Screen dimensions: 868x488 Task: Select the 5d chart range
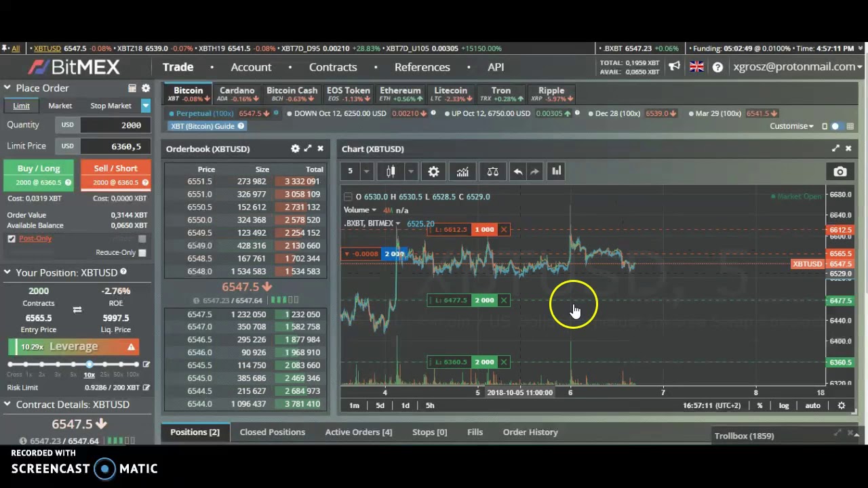(380, 405)
